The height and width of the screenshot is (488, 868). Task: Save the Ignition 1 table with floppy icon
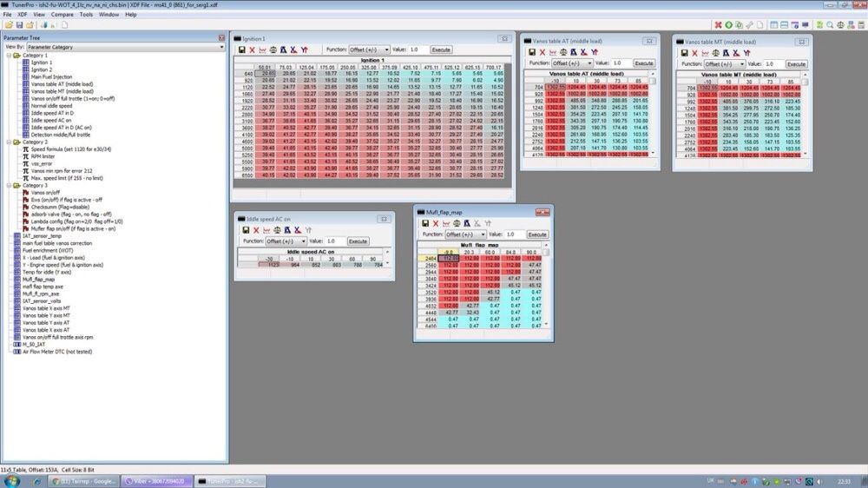point(242,49)
